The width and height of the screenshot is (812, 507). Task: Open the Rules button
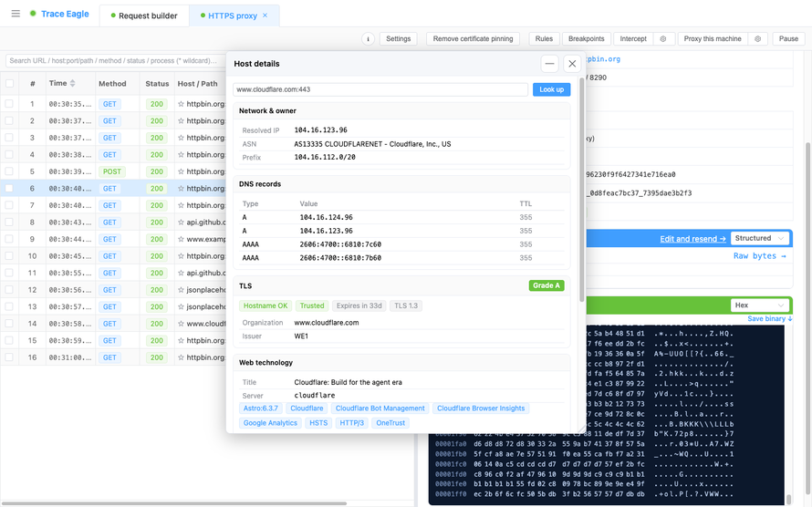tap(544, 39)
